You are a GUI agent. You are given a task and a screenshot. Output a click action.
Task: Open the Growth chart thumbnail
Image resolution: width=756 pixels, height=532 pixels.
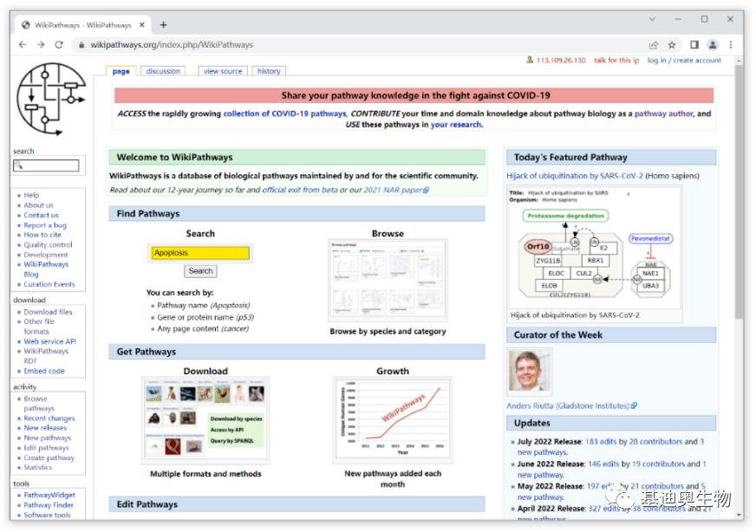pyautogui.click(x=393, y=421)
